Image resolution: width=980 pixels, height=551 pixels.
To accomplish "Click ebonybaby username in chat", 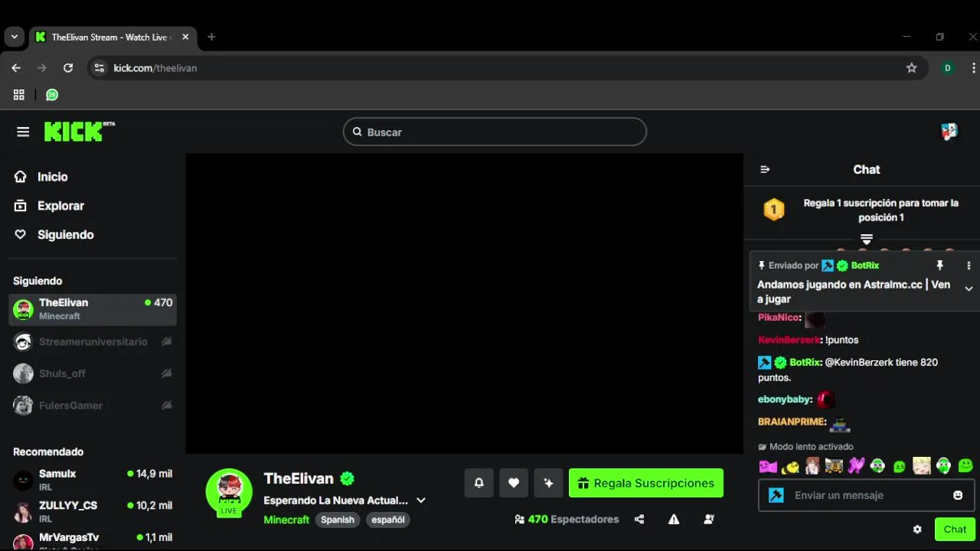I will pyautogui.click(x=784, y=399).
